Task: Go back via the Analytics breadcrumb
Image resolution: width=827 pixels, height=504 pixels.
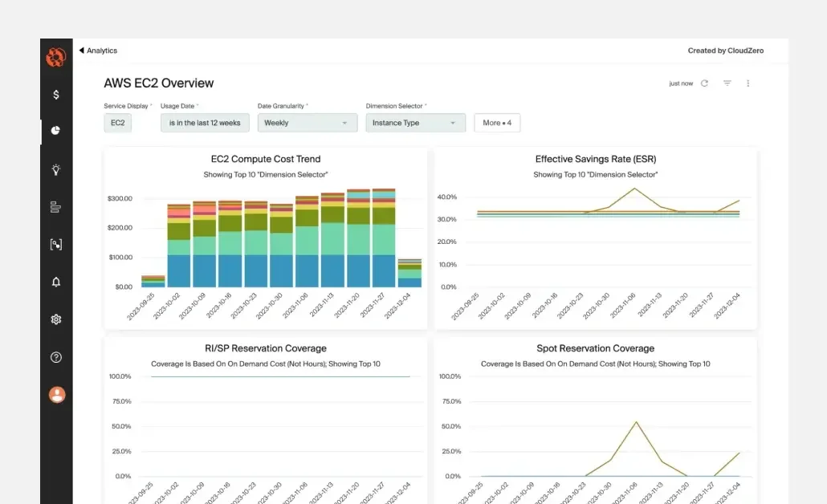Action: coord(98,50)
